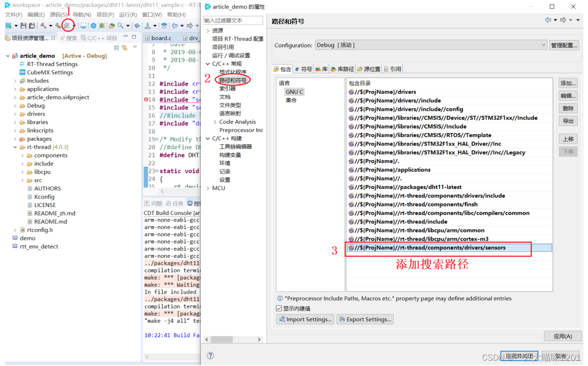The image size is (588, 366).
Task: Select the 路径和符号 tree item
Action: (x=233, y=80)
